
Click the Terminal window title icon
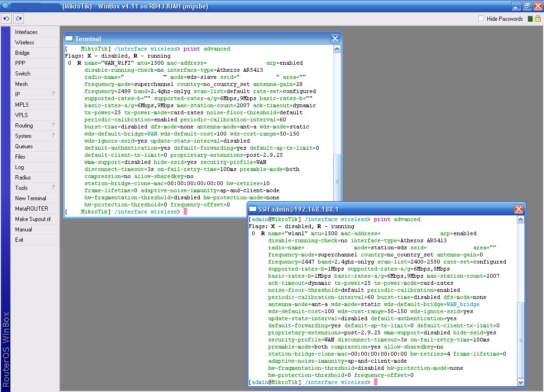click(69, 39)
